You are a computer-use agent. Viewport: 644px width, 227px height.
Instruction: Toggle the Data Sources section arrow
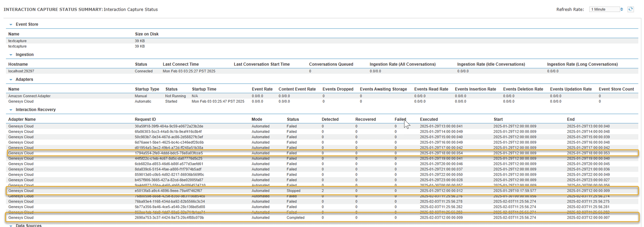11,226
